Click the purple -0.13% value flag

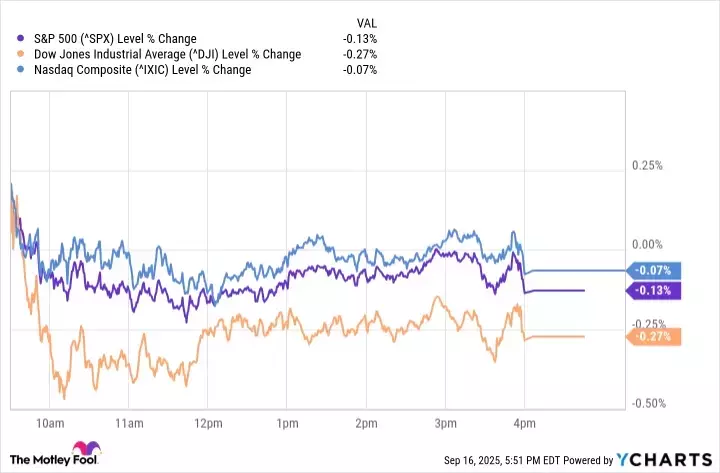[x=654, y=290]
